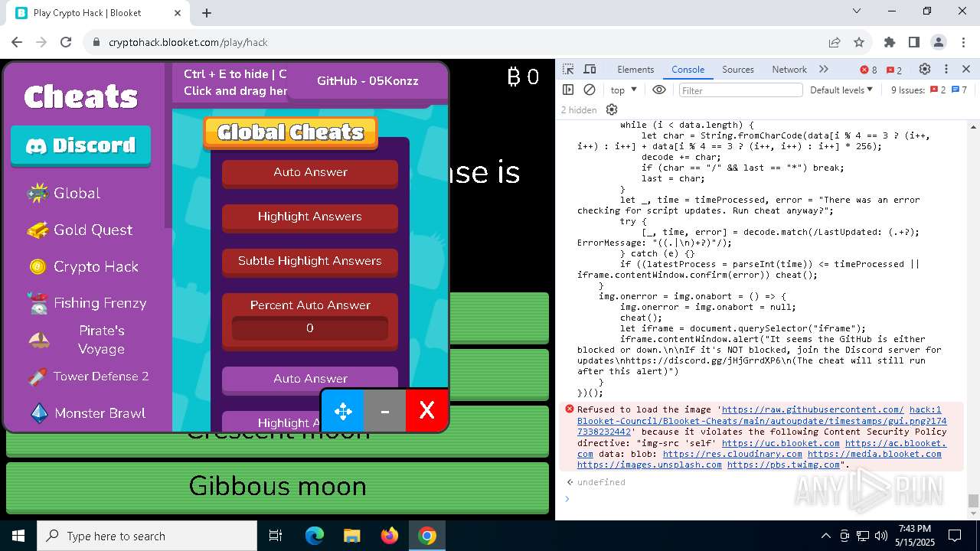Open the tab search chevron in title bar
The width and height of the screenshot is (980, 551).
pyautogui.click(x=857, y=11)
